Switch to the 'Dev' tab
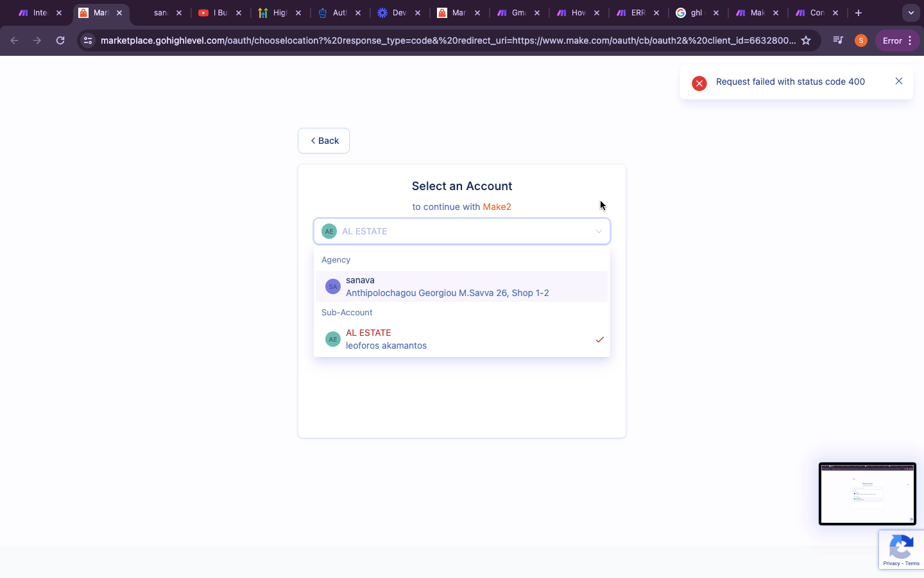This screenshot has width=924, height=578. tap(398, 13)
